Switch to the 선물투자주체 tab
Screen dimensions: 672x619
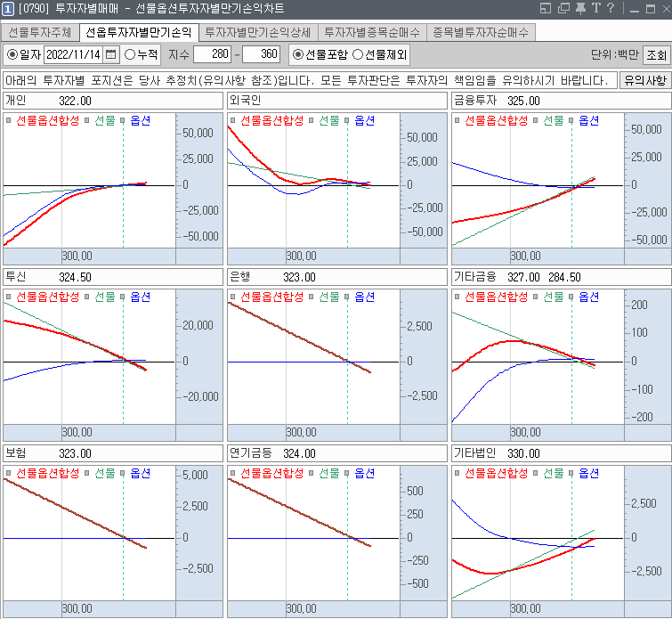point(39,32)
